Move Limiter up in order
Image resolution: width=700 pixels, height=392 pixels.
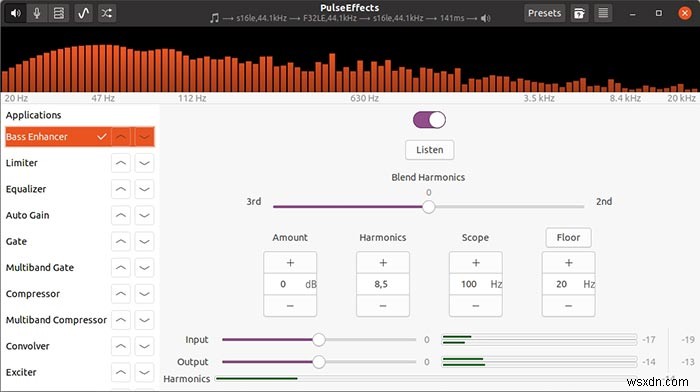121,163
